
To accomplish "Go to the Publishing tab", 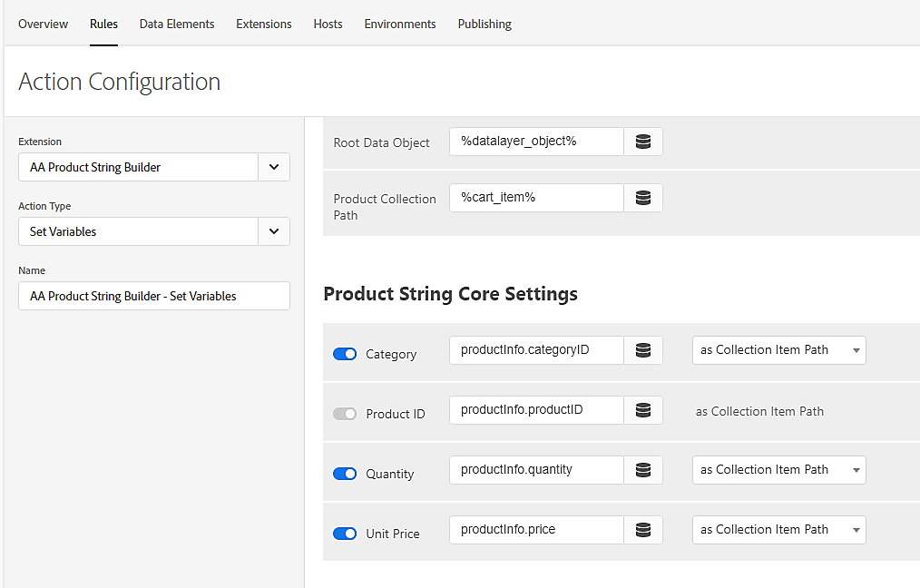I will click(484, 24).
